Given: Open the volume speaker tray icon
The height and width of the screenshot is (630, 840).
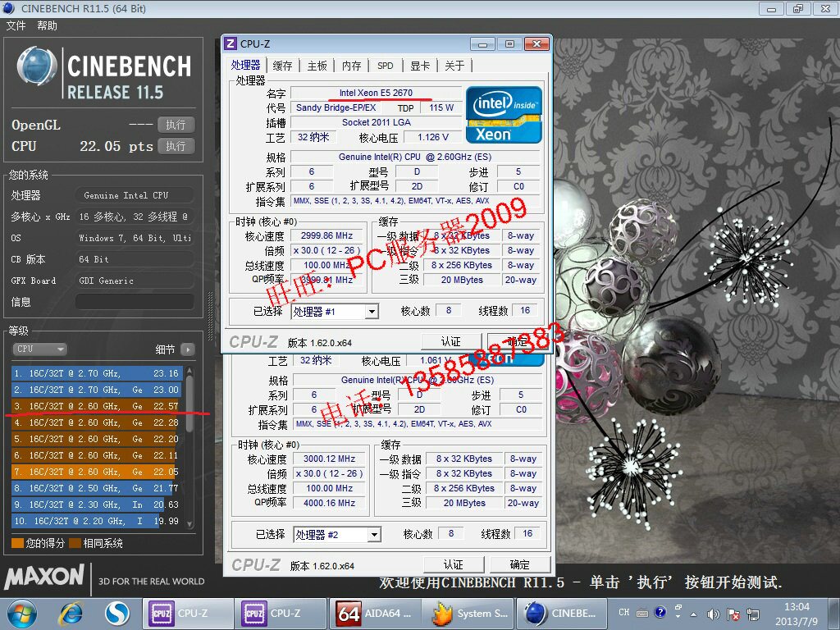Looking at the screenshot, I should click(x=713, y=614).
